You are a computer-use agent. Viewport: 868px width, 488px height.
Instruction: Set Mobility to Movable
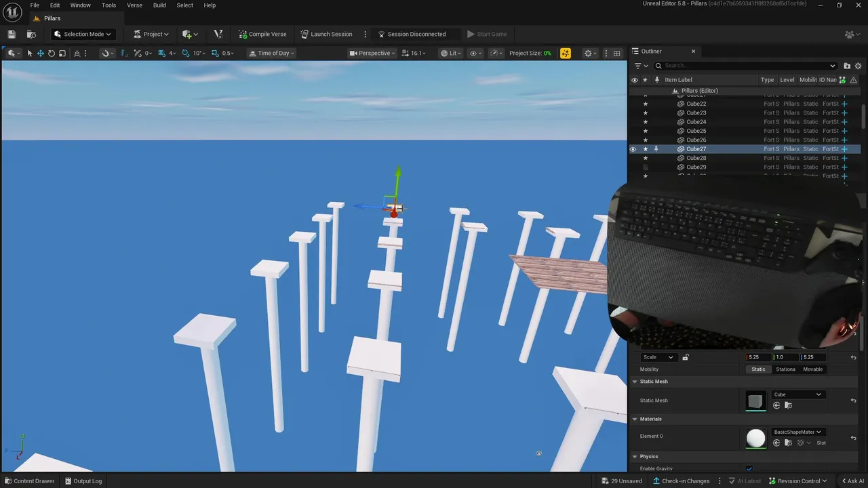pyautogui.click(x=812, y=369)
